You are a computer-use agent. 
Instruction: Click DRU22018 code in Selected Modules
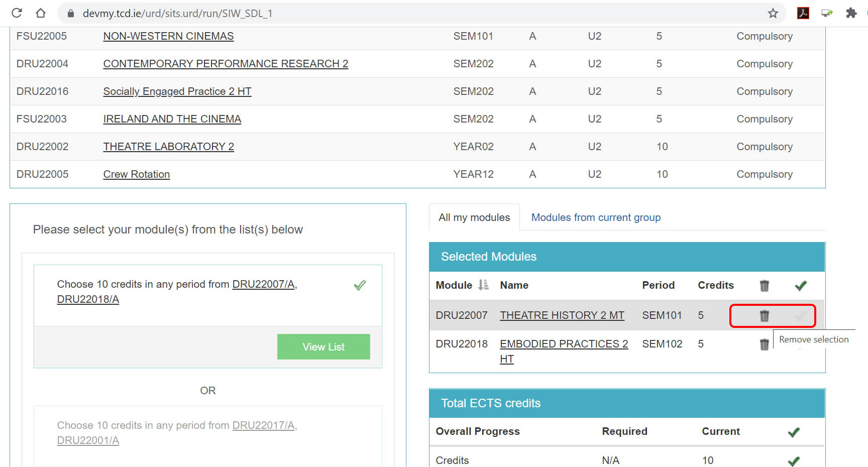462,344
